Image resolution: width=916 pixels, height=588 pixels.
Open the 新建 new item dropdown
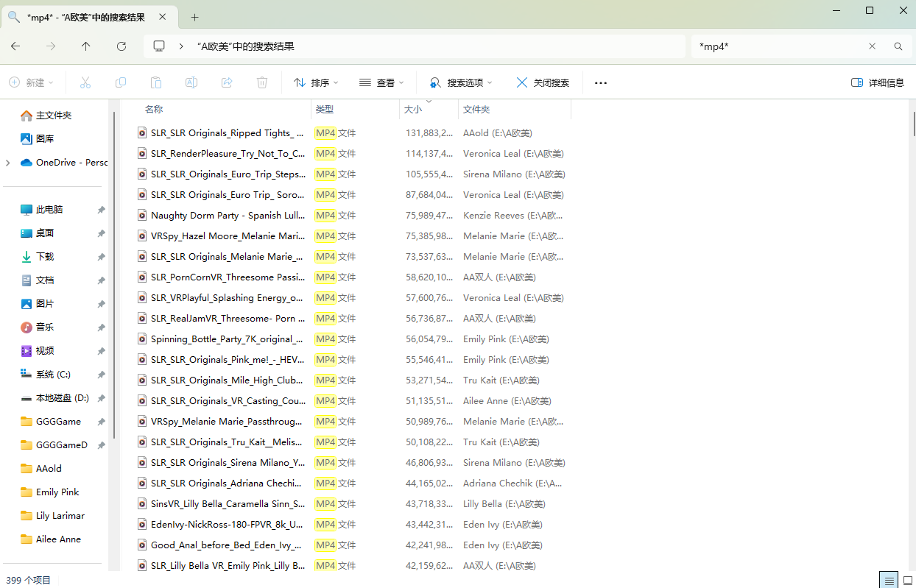pyautogui.click(x=31, y=82)
